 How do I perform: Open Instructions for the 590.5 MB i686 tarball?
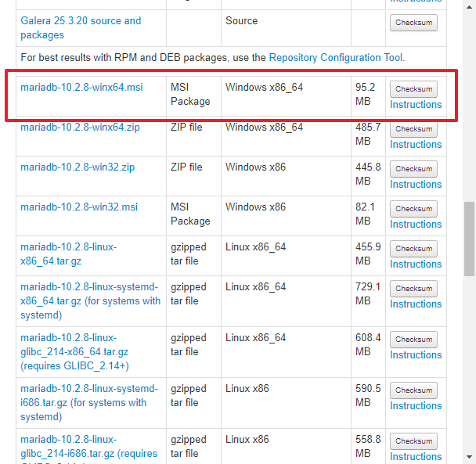click(x=416, y=405)
